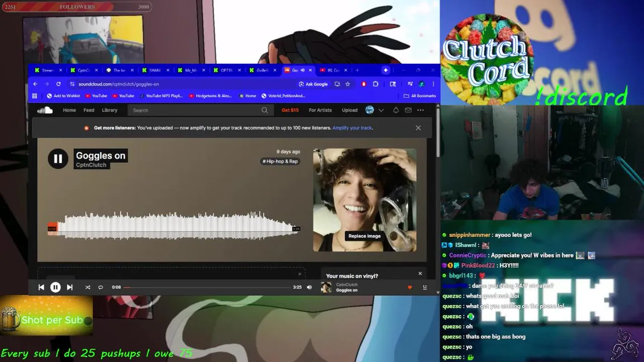The image size is (644, 362).
Task: Open notifications bell
Action: (x=396, y=110)
